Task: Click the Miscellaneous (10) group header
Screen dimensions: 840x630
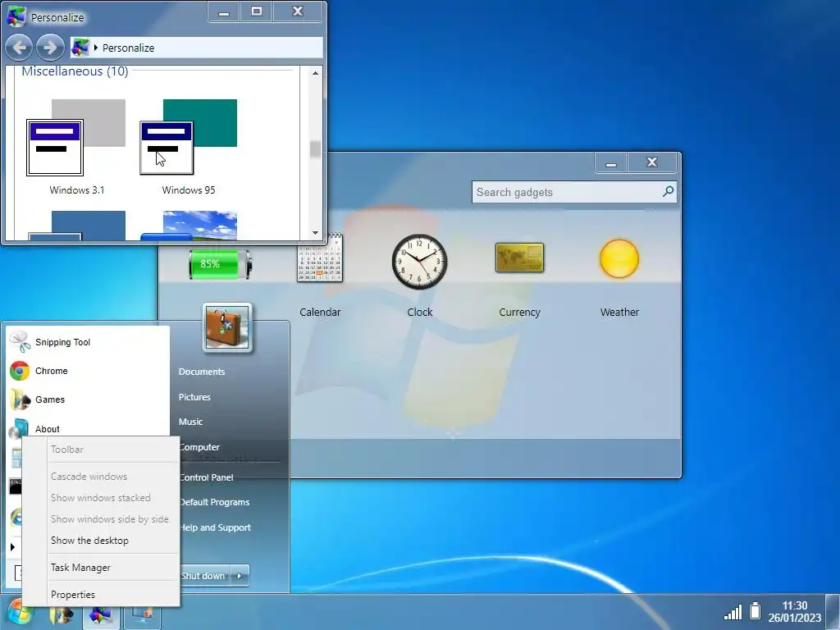Action: pos(75,71)
